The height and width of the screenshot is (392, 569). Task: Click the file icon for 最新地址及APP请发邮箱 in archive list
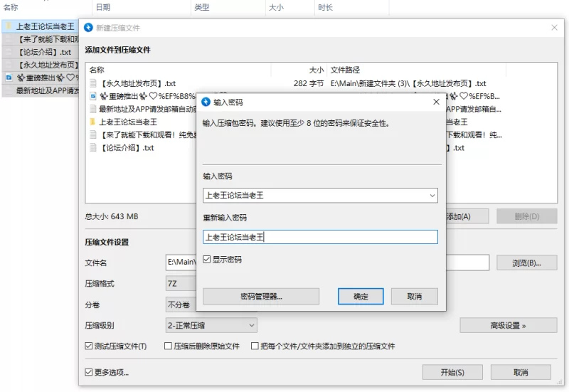click(92, 109)
